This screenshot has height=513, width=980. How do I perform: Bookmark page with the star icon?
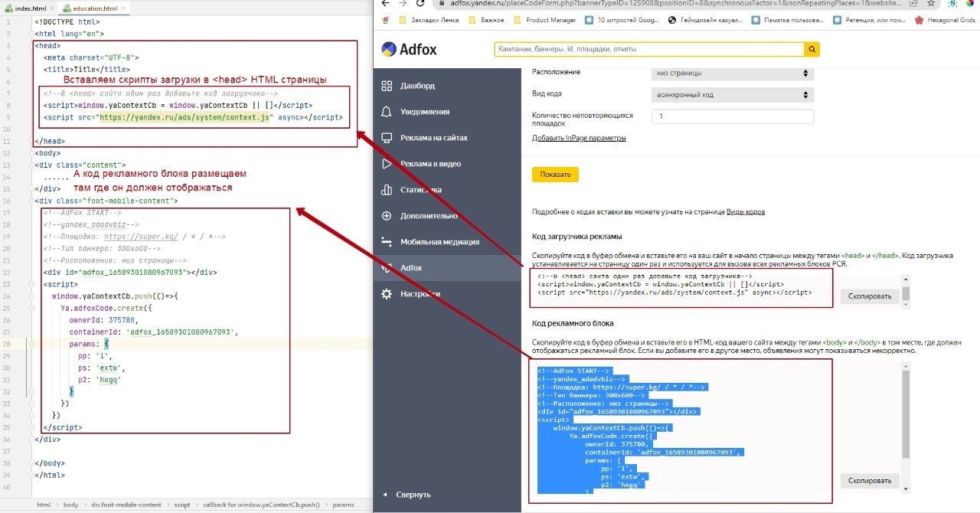(x=931, y=4)
